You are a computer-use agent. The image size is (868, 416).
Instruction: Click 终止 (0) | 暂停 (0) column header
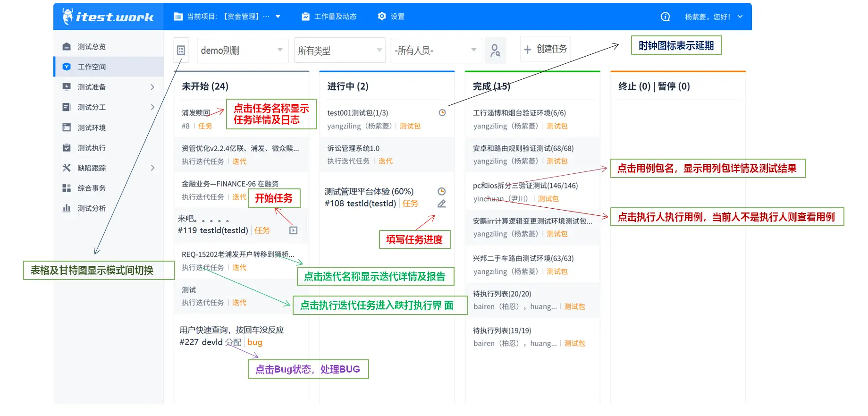click(x=654, y=86)
